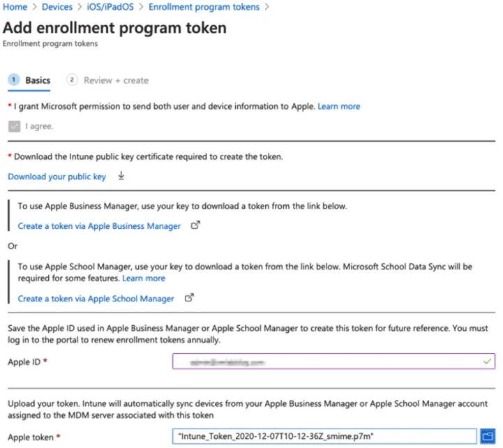Click the download arrow icon beside public key
The image size is (503, 448).
tap(121, 176)
